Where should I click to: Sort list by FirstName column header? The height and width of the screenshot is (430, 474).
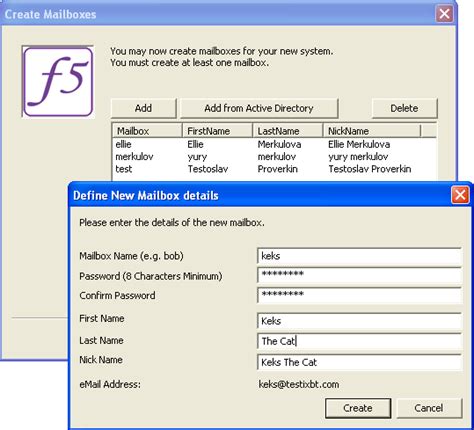coord(218,131)
